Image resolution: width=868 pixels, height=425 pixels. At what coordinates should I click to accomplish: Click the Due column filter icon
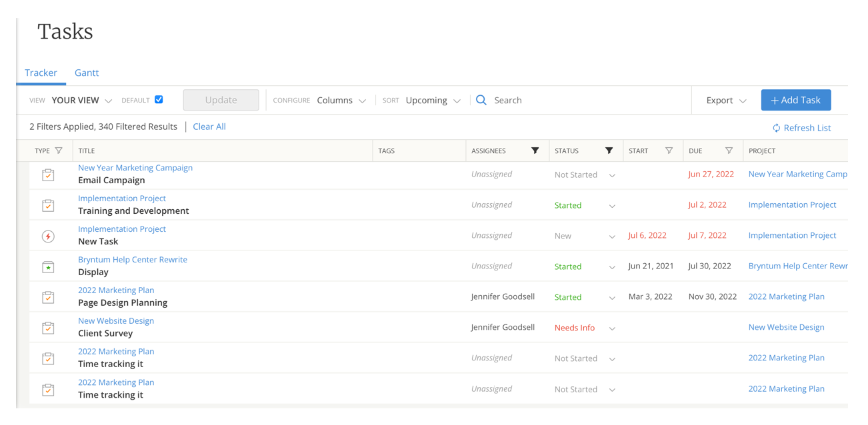(729, 151)
